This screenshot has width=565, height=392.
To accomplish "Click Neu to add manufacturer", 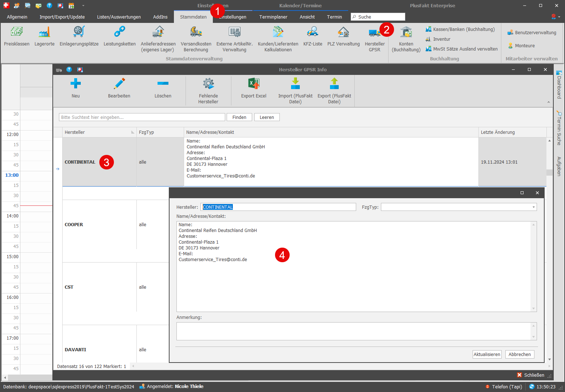I will 76,88.
